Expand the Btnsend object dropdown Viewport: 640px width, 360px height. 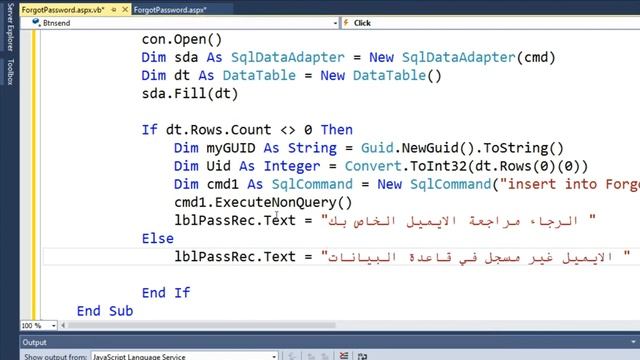tap(335, 23)
